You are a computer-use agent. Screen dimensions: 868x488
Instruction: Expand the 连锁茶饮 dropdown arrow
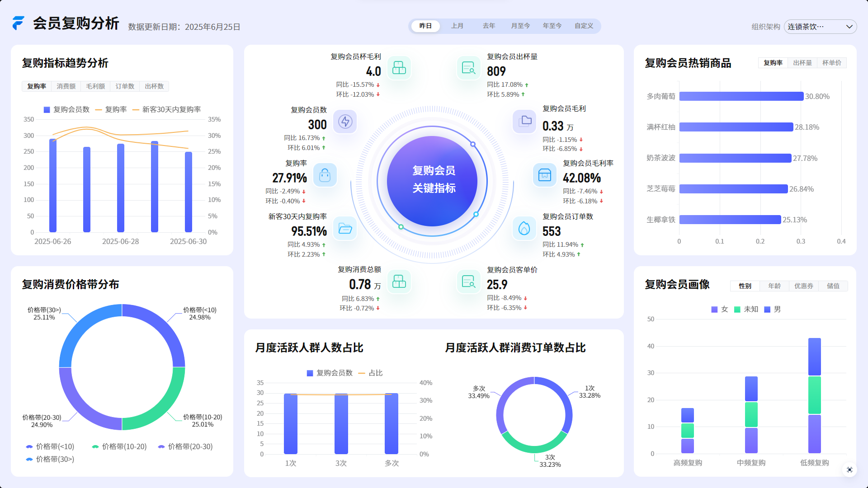(849, 27)
